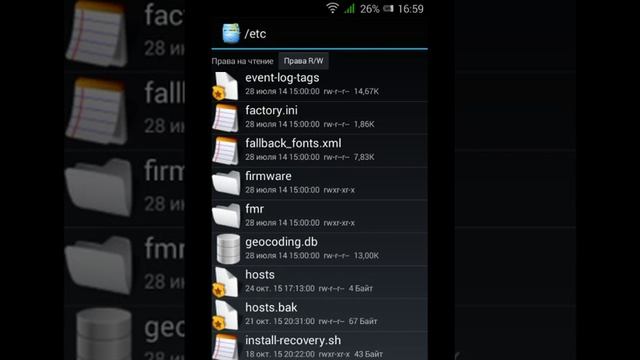The height and width of the screenshot is (360, 640).
Task: Tap the 14,67K size of event-log-tags
Action: 366,91
